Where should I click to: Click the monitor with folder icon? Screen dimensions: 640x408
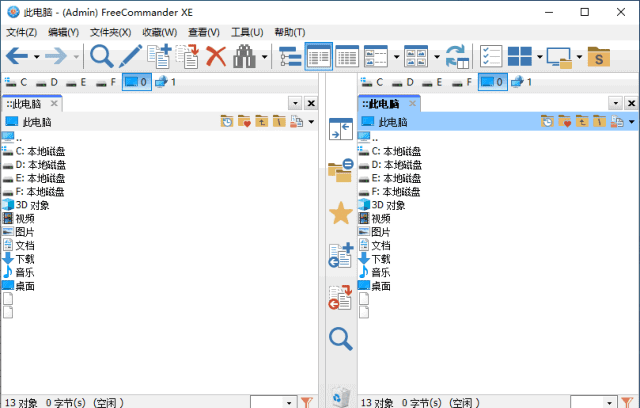coord(559,57)
